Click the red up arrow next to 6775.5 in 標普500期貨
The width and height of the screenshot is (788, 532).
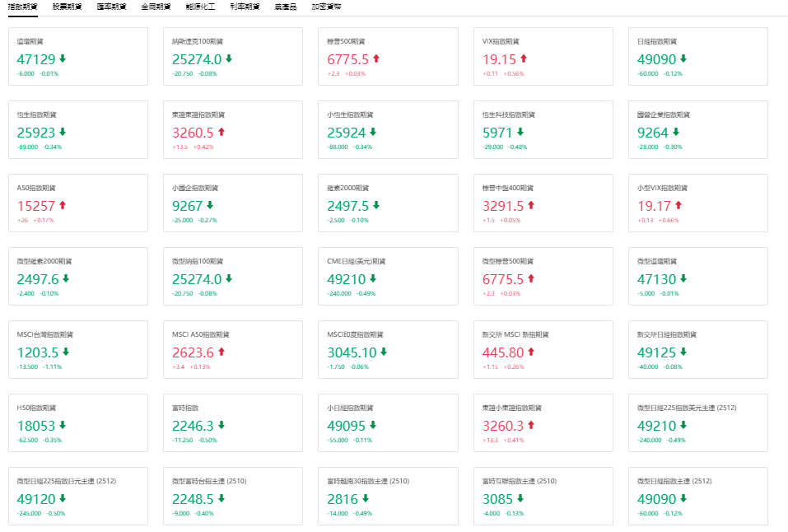point(376,59)
